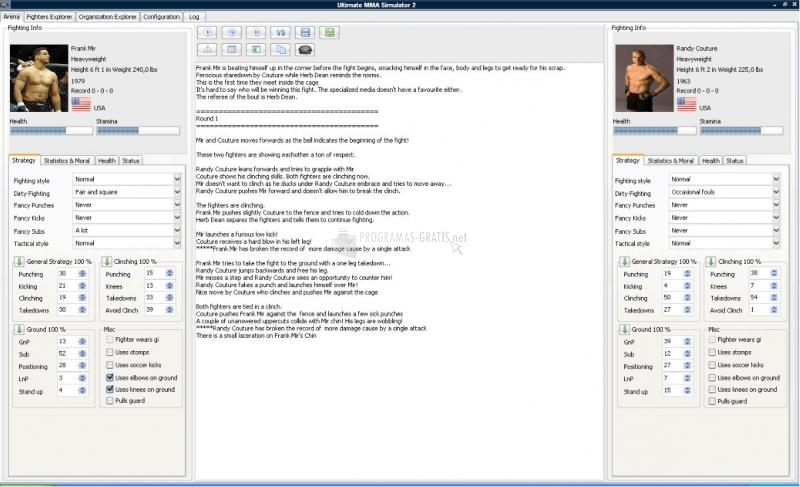The image size is (800, 487).
Task: Open Frank Mir's Fighting style dropdown
Action: pos(177,179)
